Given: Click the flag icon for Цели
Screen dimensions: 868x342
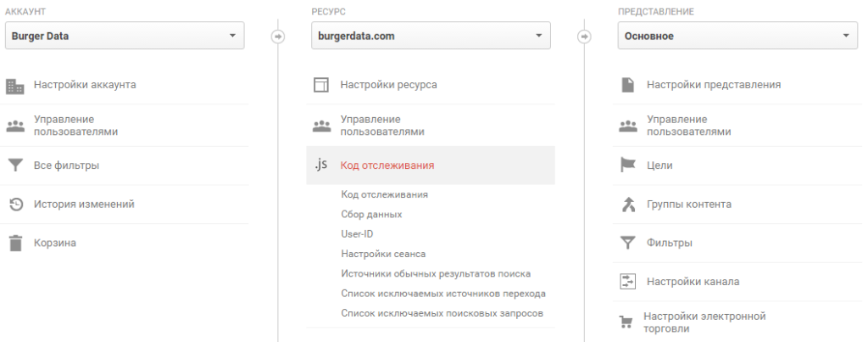Looking at the screenshot, I should tap(627, 165).
